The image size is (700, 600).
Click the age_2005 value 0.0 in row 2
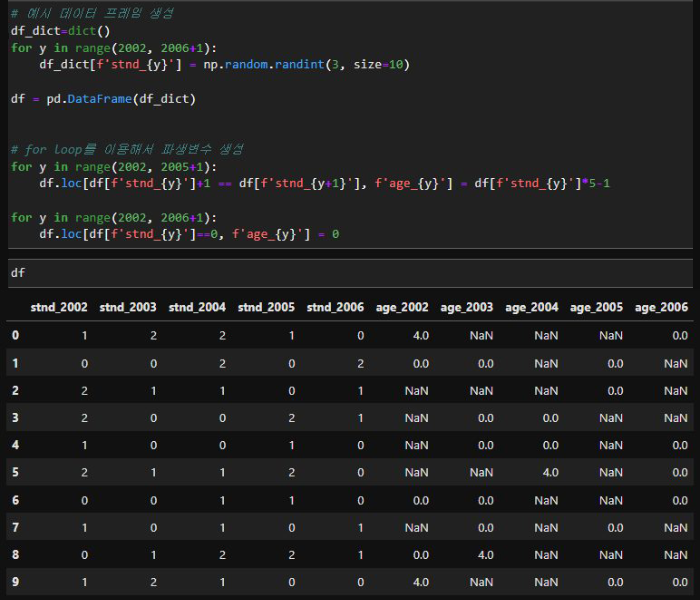point(615,391)
